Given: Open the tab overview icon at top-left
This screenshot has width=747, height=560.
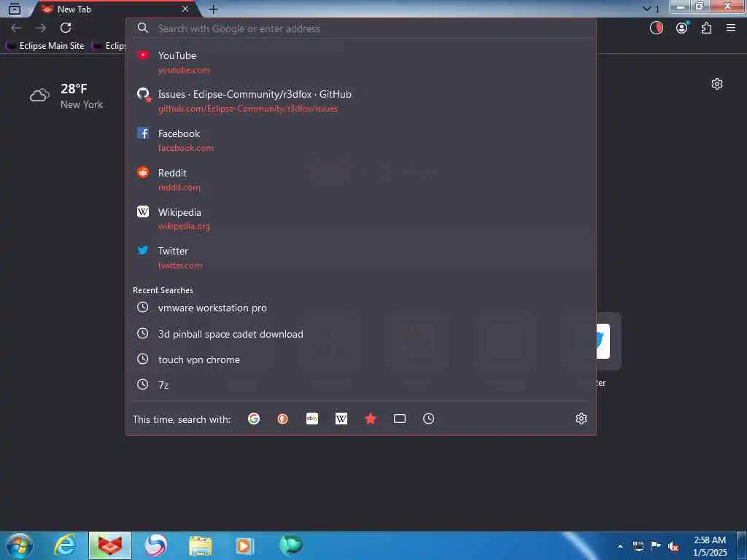Looking at the screenshot, I should [x=15, y=9].
